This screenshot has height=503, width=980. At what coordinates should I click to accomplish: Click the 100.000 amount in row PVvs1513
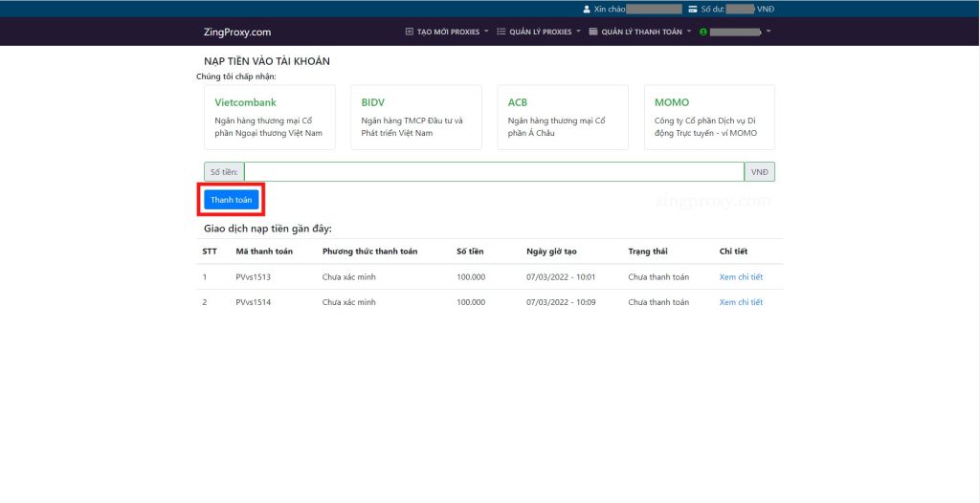pos(471,276)
